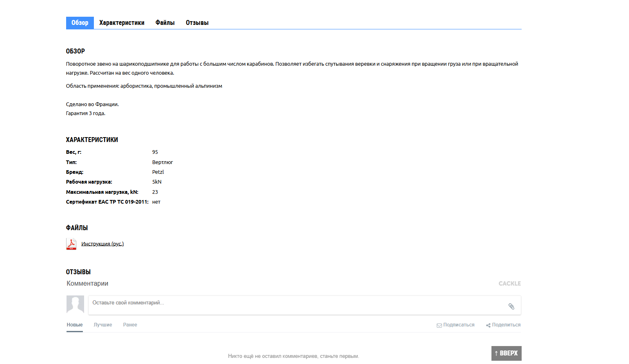Click the Поворотное звено description paragraph
The image size is (629, 364).
coord(292,69)
